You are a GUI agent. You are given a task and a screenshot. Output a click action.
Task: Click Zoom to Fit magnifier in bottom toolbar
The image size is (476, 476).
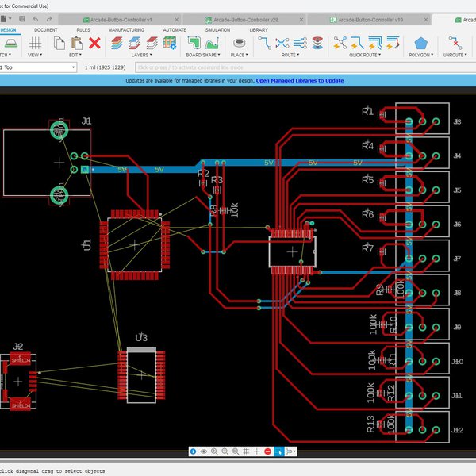236,451
